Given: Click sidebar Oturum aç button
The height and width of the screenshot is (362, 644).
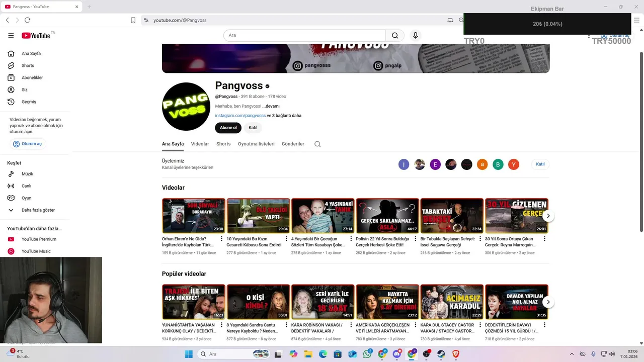Looking at the screenshot, I should 28,144.
